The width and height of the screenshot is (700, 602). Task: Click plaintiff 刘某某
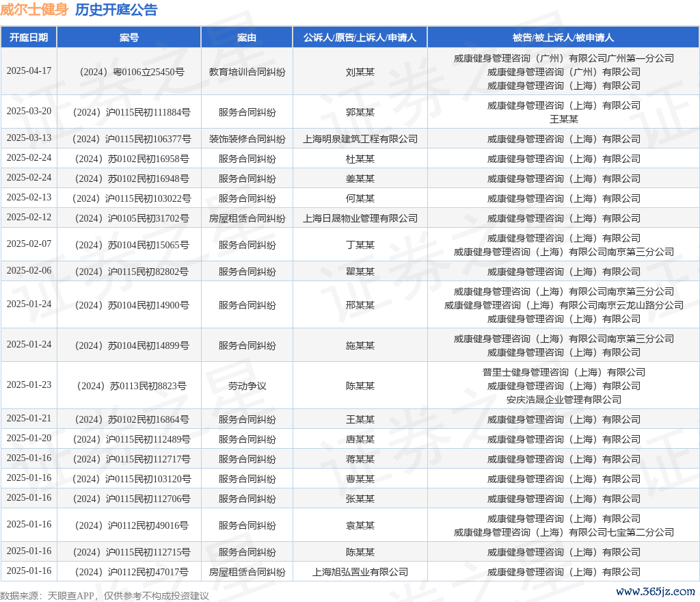(x=360, y=72)
